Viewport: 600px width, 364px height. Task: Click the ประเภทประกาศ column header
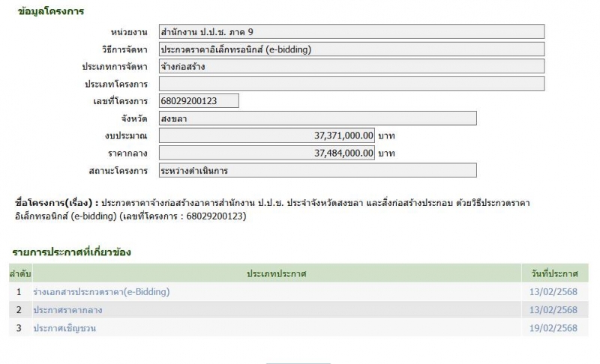coord(277,274)
